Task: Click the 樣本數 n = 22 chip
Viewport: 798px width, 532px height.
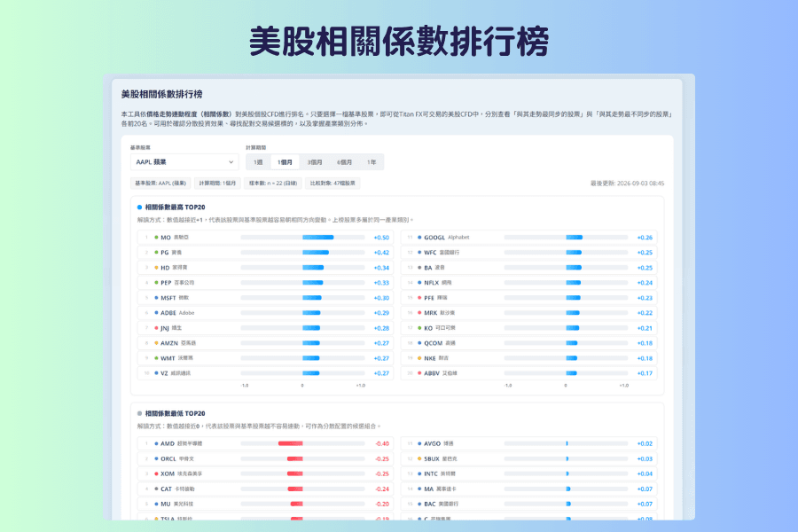Action: (x=273, y=184)
